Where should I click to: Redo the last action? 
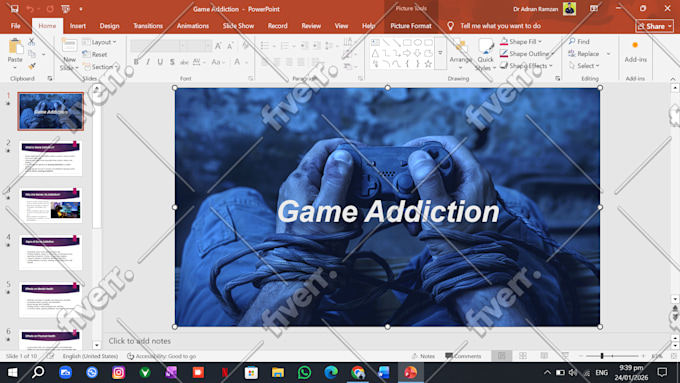(x=50, y=9)
